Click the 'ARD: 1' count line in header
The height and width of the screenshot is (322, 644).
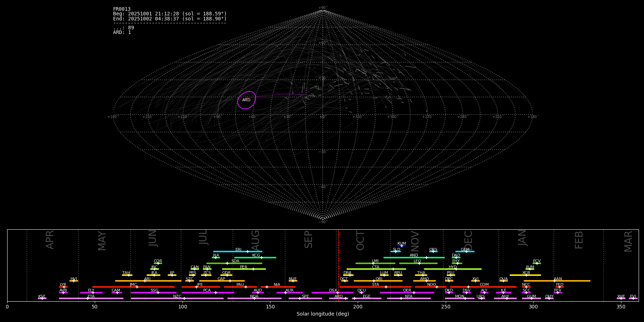[x=122, y=33]
